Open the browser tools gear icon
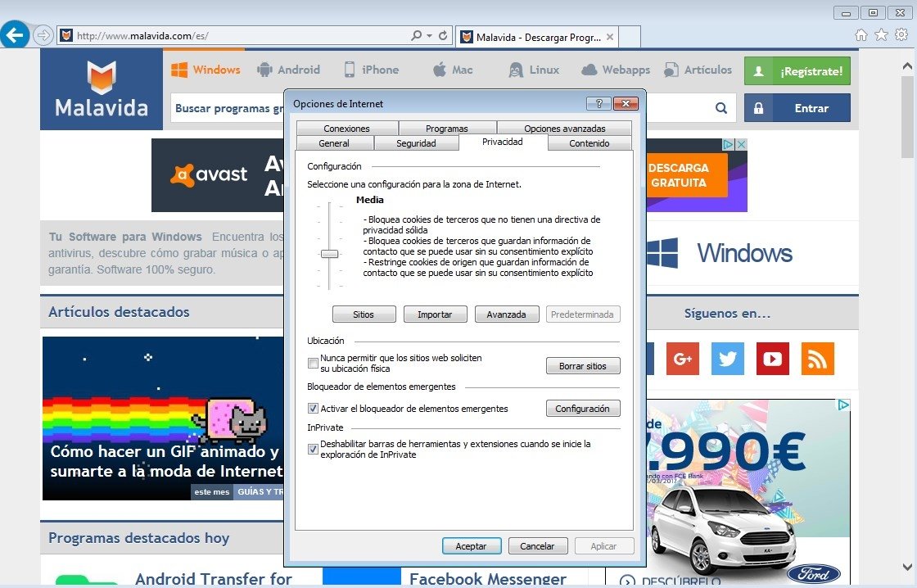Viewport: 917px width, 588px height. [901, 35]
